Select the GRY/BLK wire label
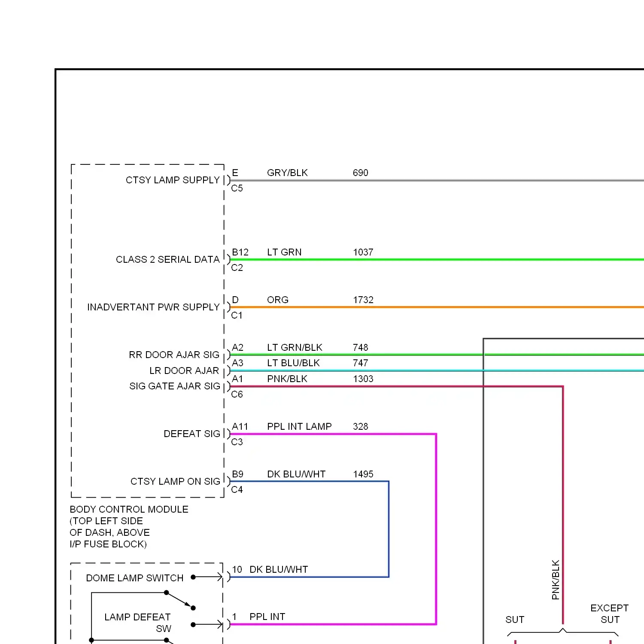Screen dimensions: 644x644 287,173
